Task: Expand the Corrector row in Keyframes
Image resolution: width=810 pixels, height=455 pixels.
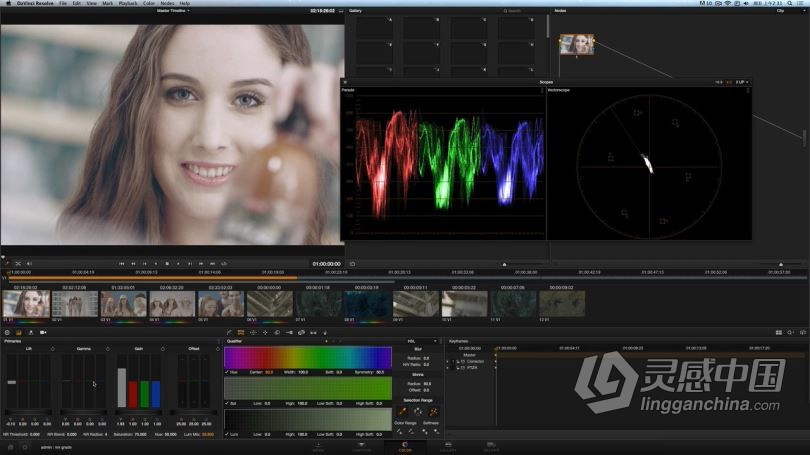Action: click(447, 362)
